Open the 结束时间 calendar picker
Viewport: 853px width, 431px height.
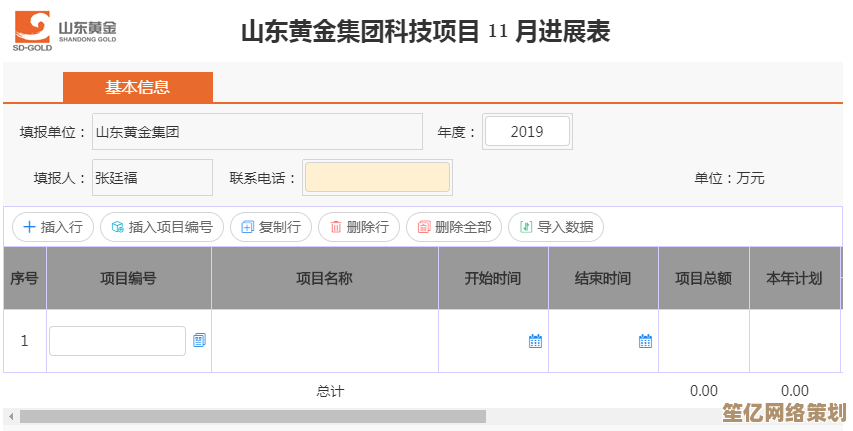click(x=645, y=341)
